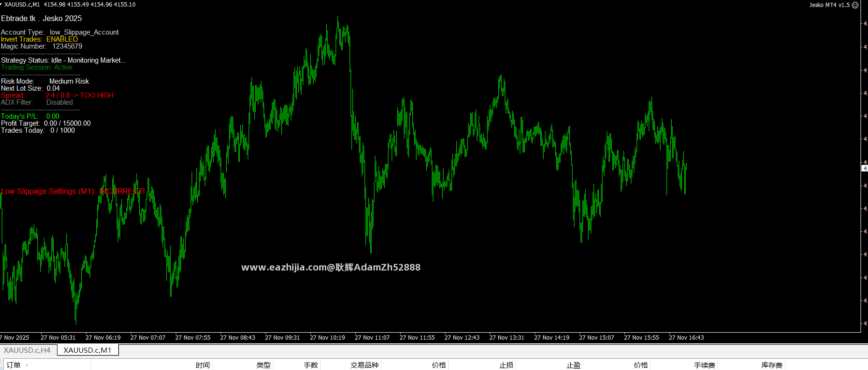Viewport: 868px width, 370px height.
Task: Click the 交易品种 column header
Action: click(365, 365)
